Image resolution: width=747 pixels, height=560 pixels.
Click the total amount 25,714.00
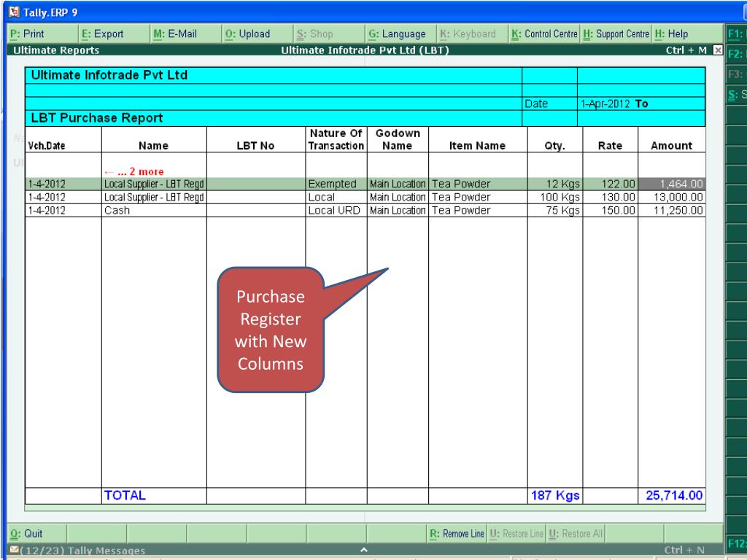(x=674, y=495)
